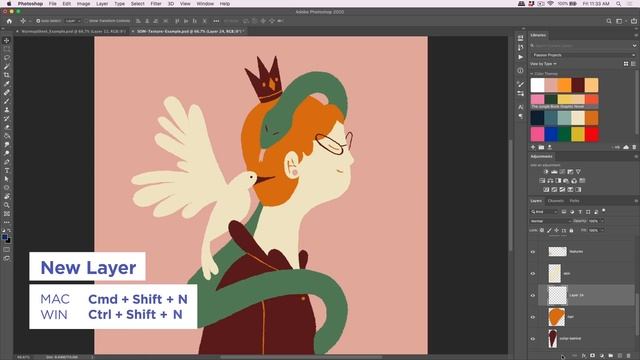The height and width of the screenshot is (360, 640).
Task: Switch to the first document tab
Action: coord(73,31)
